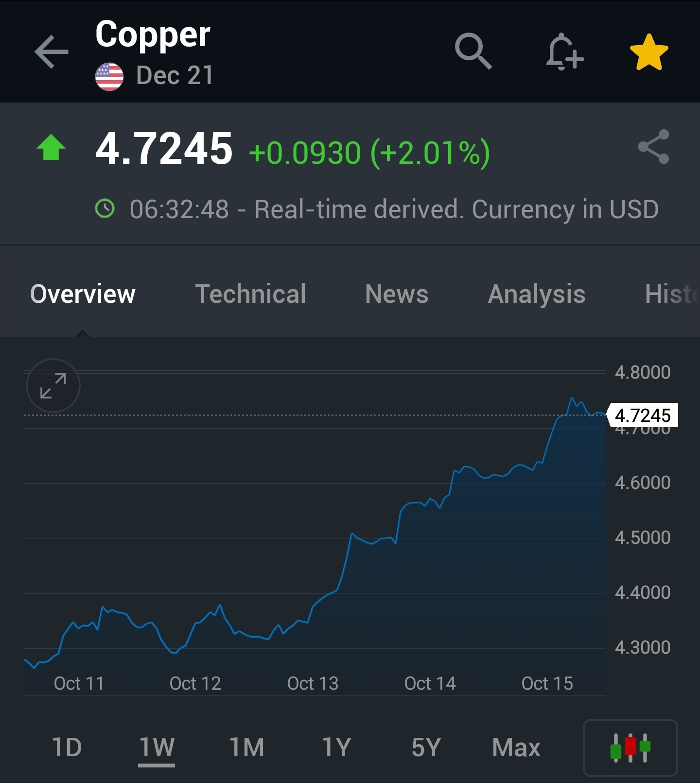Viewport: 700px width, 783px height.
Task: Open the News tab
Action: point(397,294)
